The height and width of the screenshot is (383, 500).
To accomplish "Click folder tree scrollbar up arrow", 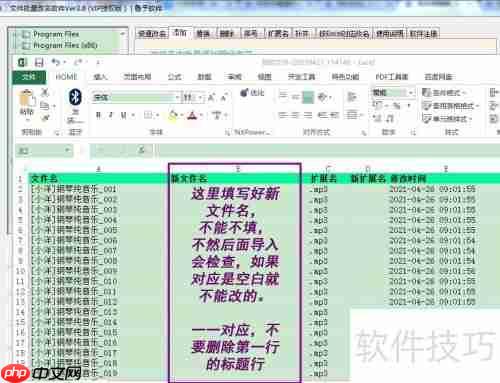I will pyautogui.click(x=123, y=34).
